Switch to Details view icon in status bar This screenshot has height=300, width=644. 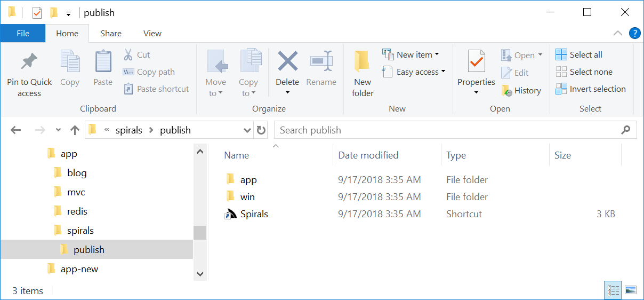pyautogui.click(x=614, y=290)
